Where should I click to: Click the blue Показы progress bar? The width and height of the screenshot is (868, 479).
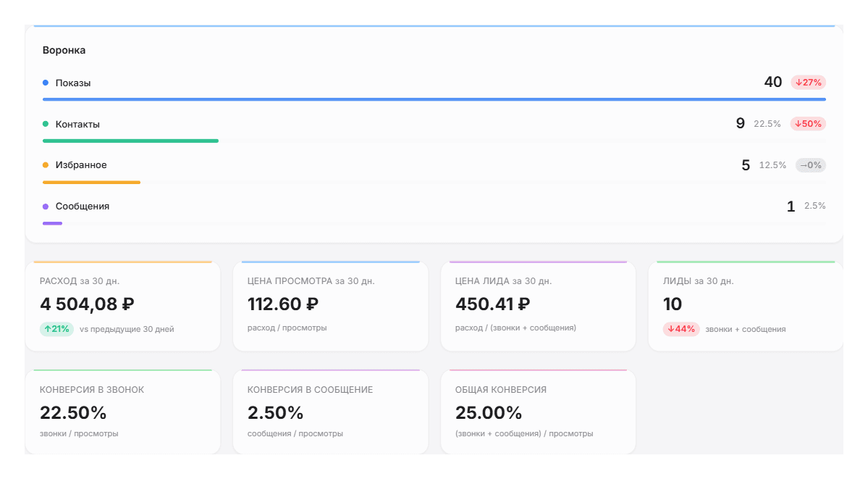(x=434, y=99)
